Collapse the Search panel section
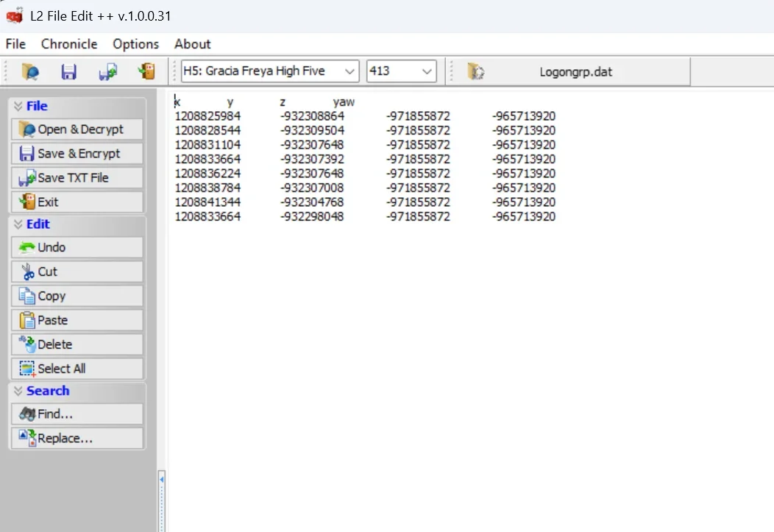Viewport: 774px width, 532px height. [x=18, y=391]
